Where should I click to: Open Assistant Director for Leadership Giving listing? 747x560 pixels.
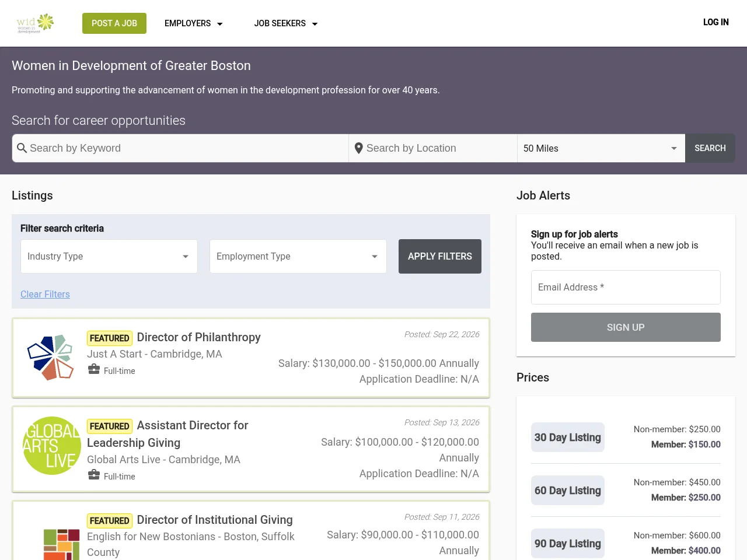(168, 434)
